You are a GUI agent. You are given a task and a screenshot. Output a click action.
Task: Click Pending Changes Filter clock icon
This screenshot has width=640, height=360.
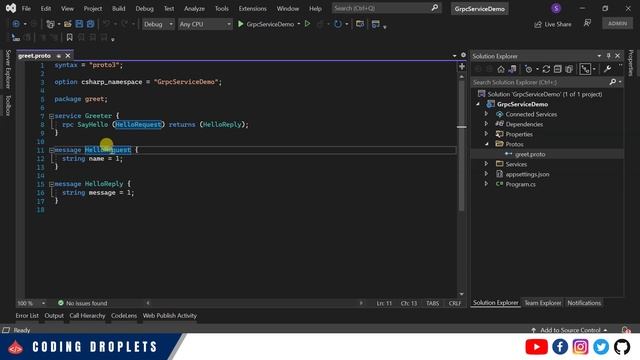(529, 69)
